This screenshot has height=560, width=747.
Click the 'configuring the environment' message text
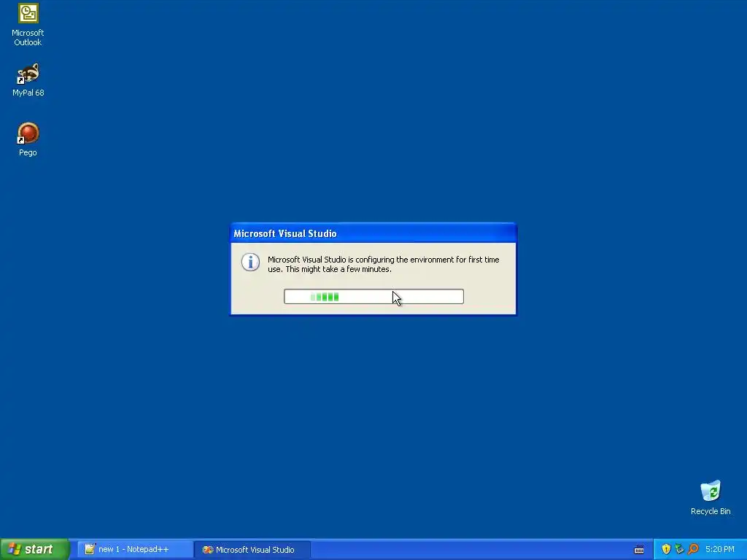(x=384, y=264)
